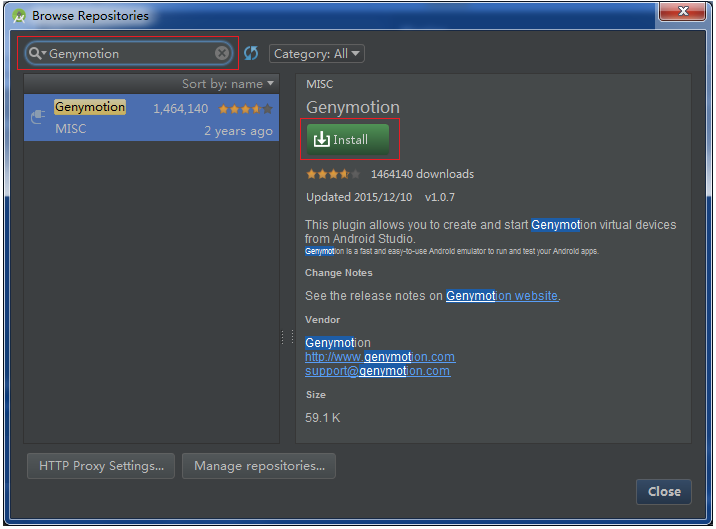Click the 'Size' heading
The image size is (716, 529).
tap(316, 395)
